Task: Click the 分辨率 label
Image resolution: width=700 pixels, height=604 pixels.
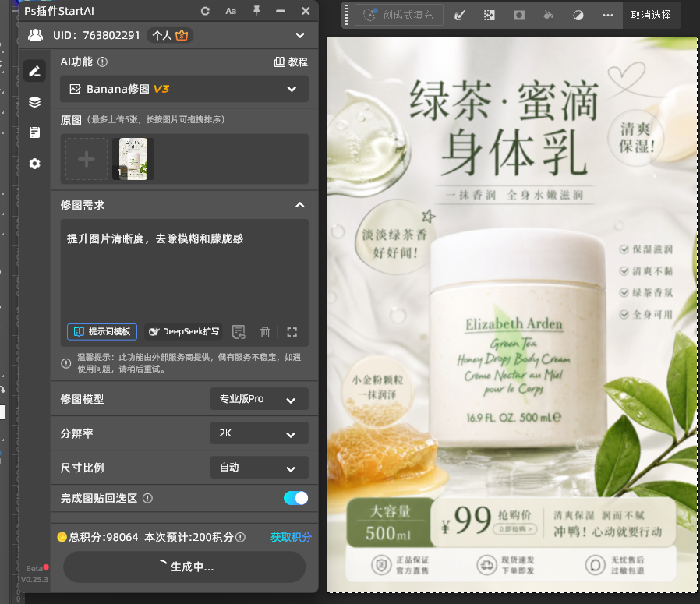Action: point(77,433)
